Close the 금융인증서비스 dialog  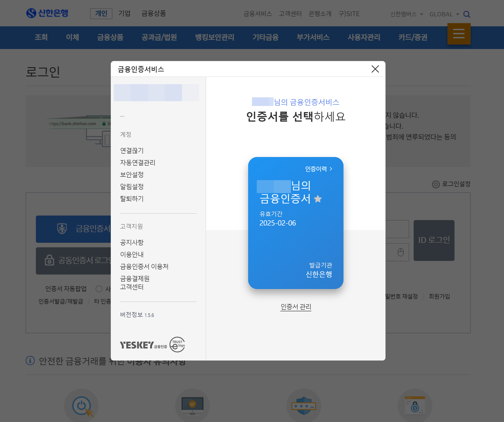pos(375,69)
